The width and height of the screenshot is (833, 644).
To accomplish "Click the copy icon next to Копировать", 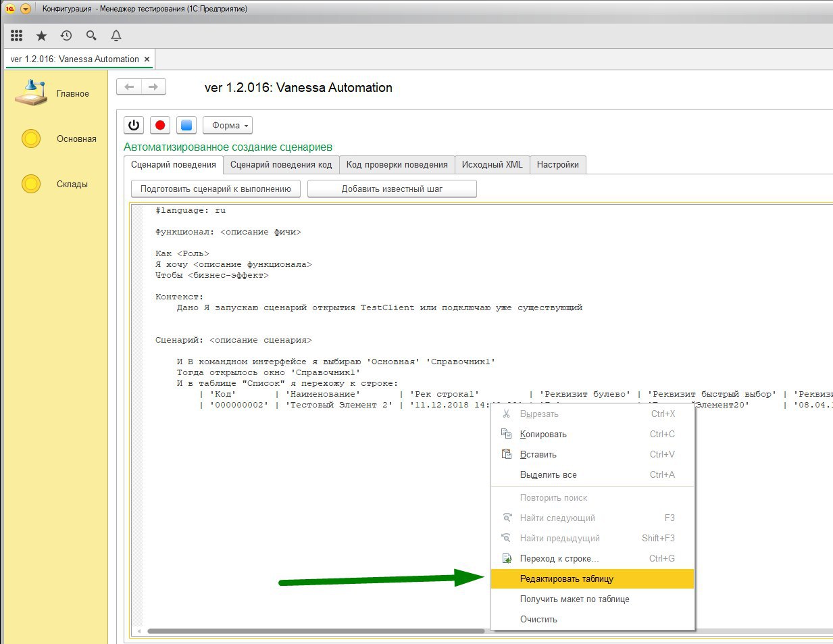I will pyautogui.click(x=506, y=434).
